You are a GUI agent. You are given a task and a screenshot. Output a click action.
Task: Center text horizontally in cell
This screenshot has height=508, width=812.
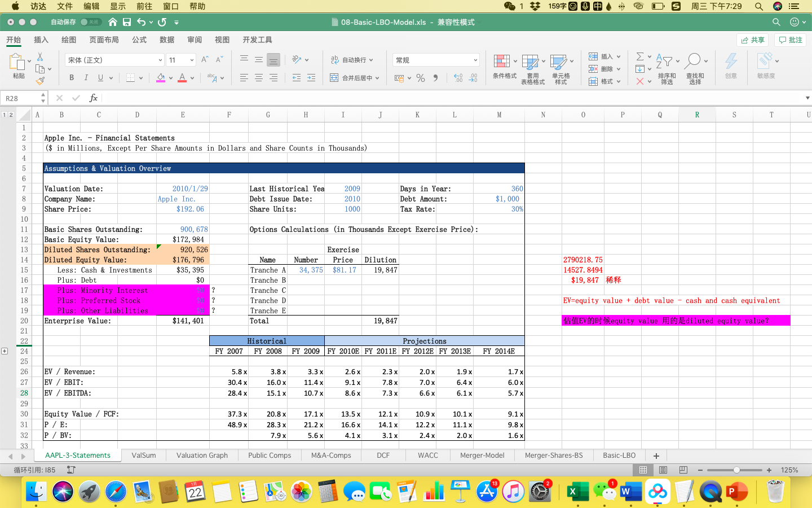tap(259, 78)
